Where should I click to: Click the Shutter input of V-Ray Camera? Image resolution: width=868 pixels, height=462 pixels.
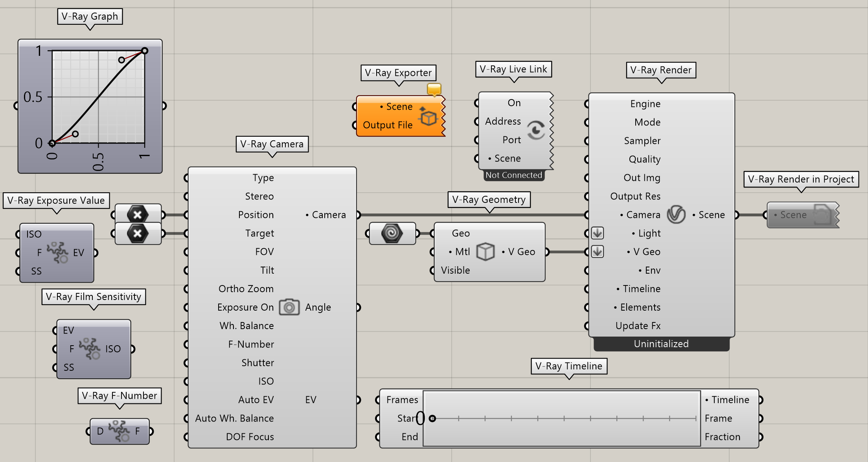(x=258, y=363)
